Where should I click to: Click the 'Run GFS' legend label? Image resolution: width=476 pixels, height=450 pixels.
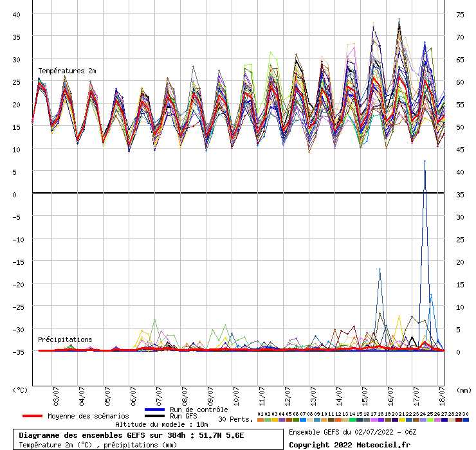click(x=183, y=416)
